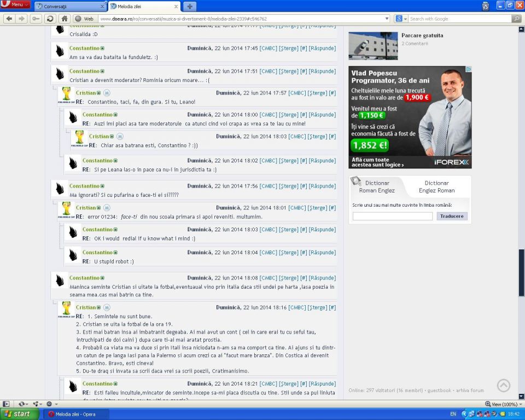
Task: Toggle the side panel from the status bar
Action: coord(6,404)
